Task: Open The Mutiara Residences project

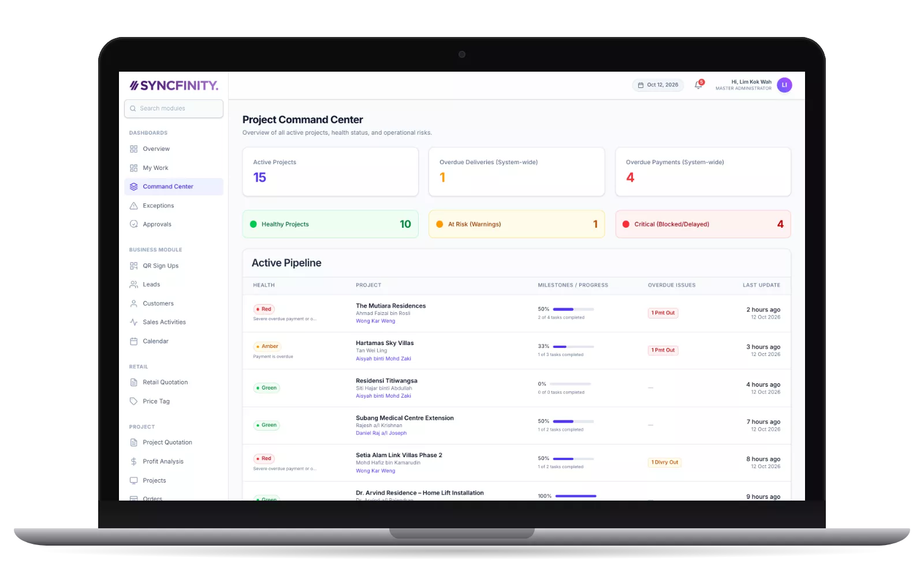Action: coord(390,306)
